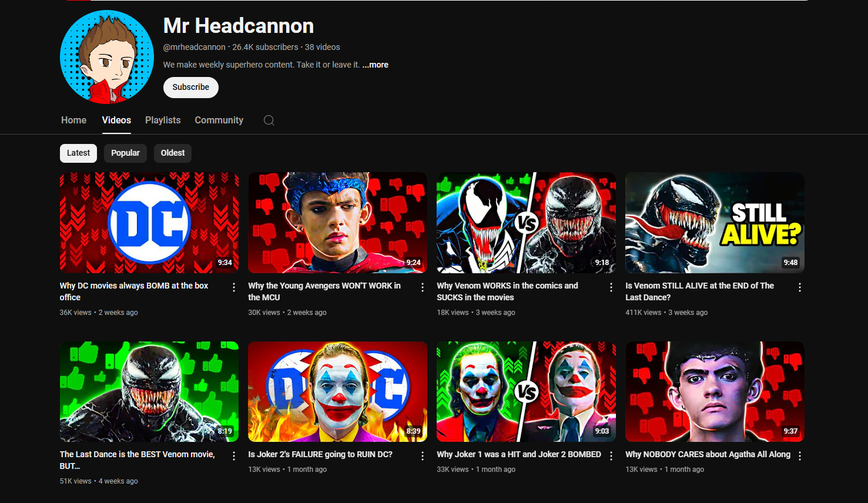
Task: Open Agatha All Along thumbnail with red dislikes
Action: point(715,391)
